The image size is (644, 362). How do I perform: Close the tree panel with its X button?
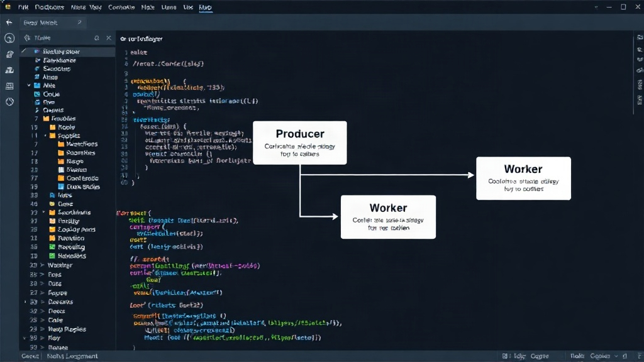[108, 38]
